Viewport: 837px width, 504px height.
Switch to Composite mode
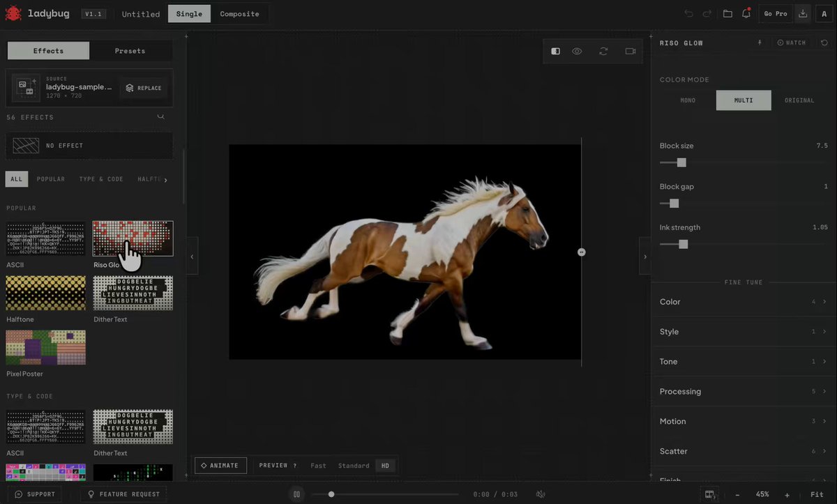pos(239,14)
